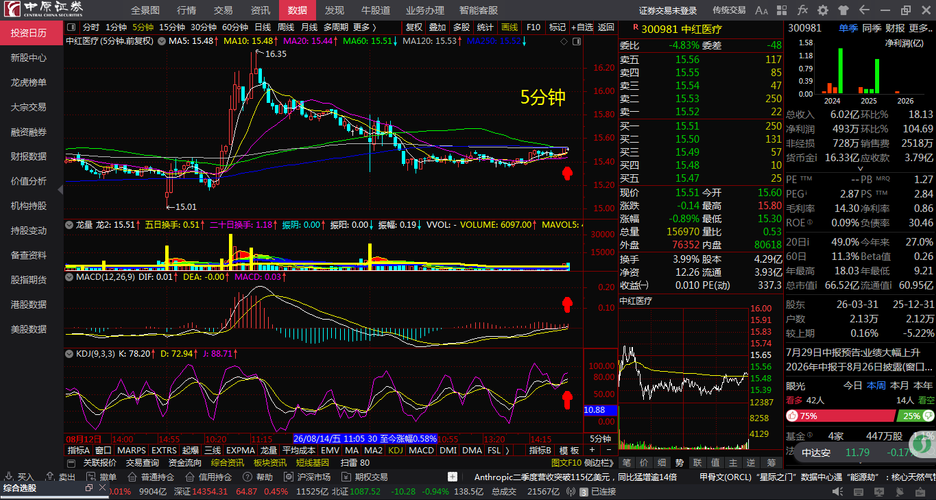
Task: Open the fx formula editor icon
Action: [x=802, y=10]
